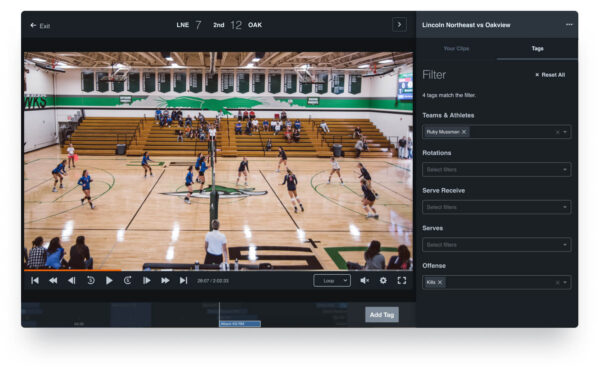Select the blue tag marker on timeline
Viewport: 600px width, 375px height.
pyautogui.click(x=240, y=324)
